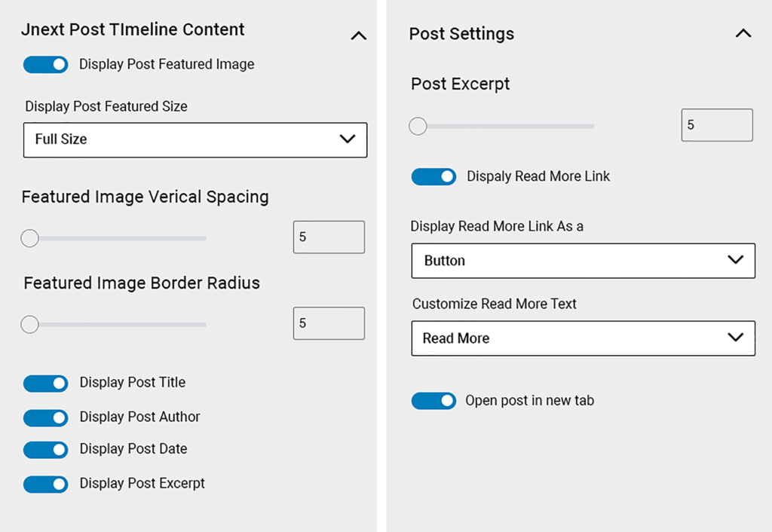Click the Post Excerpt number field
The width and height of the screenshot is (772, 532).
click(717, 125)
